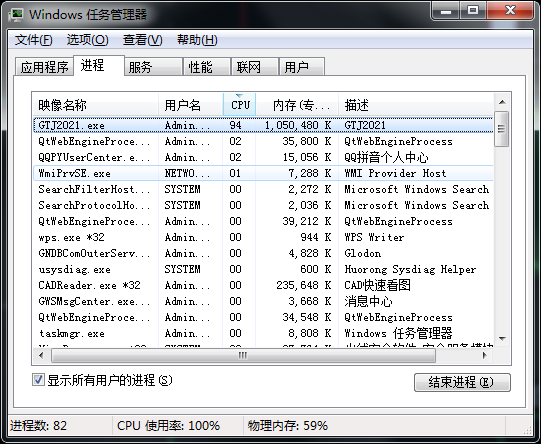Click the Task Manager title bar icon

pos(16,15)
